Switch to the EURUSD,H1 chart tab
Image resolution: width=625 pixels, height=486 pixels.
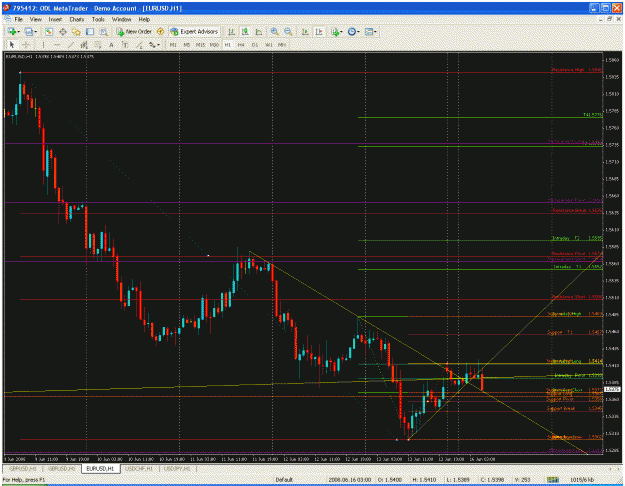coord(100,468)
